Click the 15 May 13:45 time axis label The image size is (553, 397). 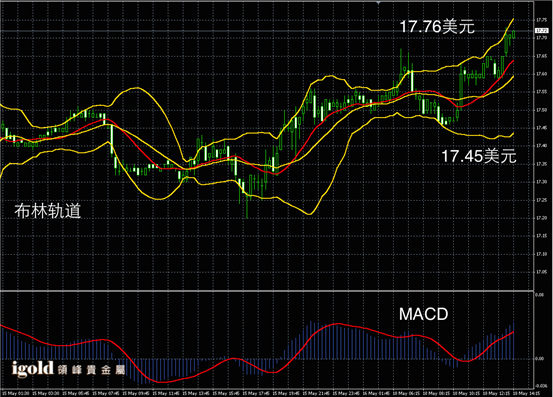tap(196, 393)
